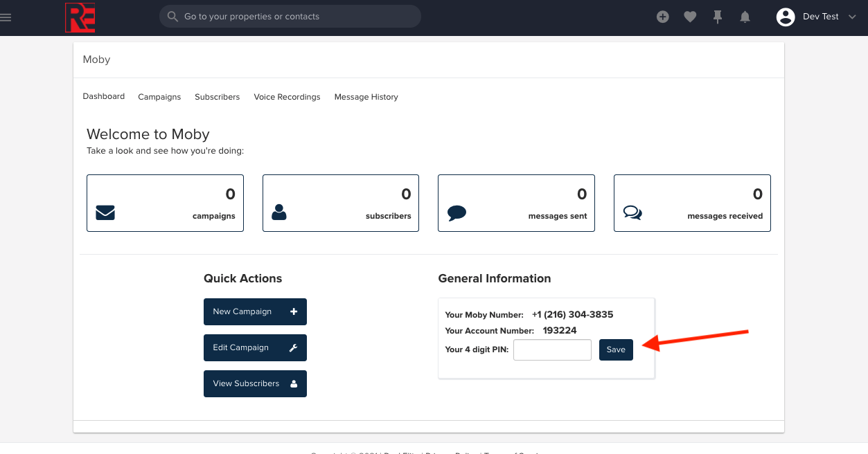The image size is (868, 454).
Task: Click the messages received chat bubbles icon
Action: tap(632, 212)
